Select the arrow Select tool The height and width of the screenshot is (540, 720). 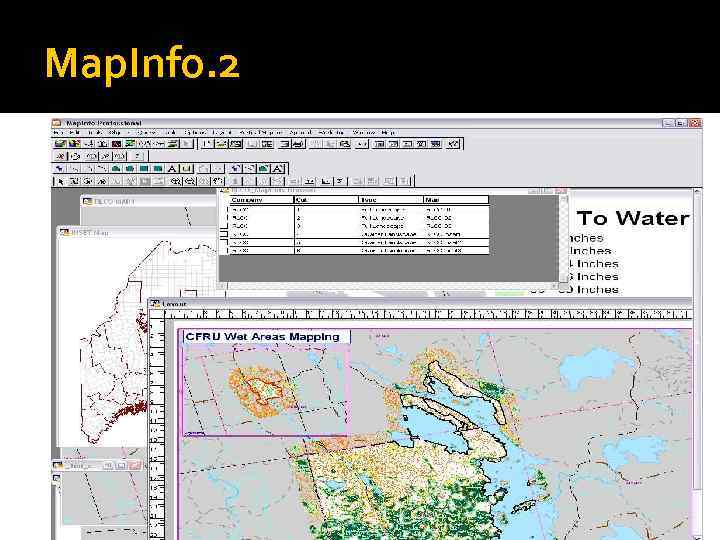pos(60,181)
